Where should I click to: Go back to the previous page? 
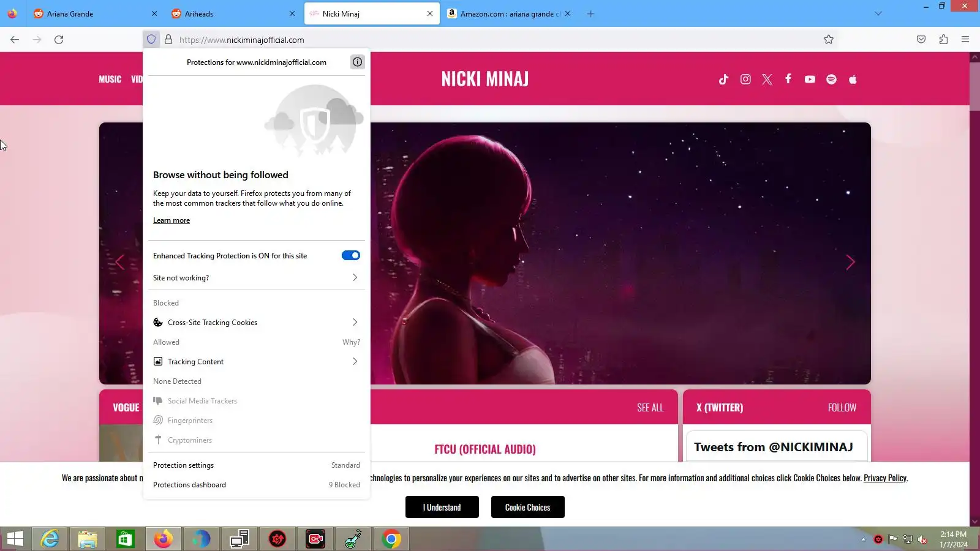coord(15,39)
